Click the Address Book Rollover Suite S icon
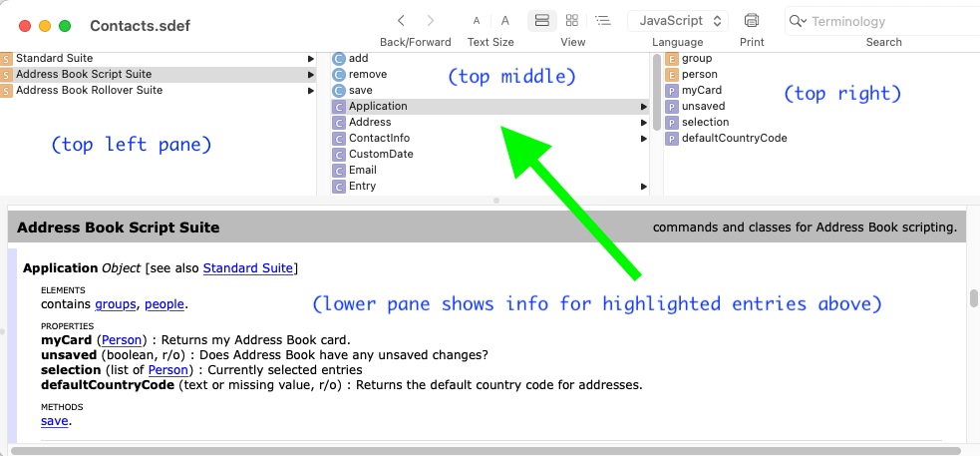 6,91
